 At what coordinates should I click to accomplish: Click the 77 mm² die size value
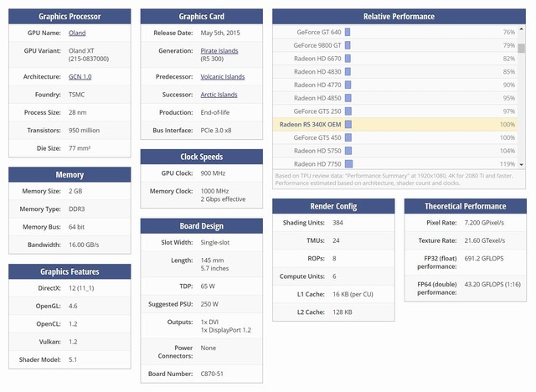pyautogui.click(x=80, y=148)
